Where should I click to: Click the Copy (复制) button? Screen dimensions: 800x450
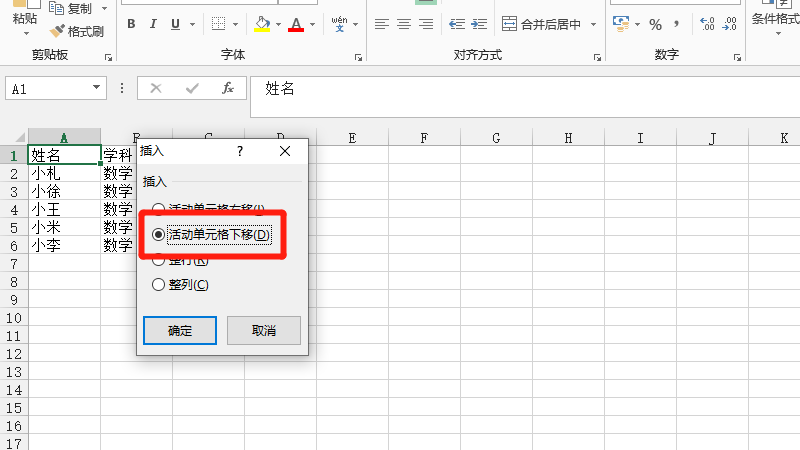coord(70,9)
